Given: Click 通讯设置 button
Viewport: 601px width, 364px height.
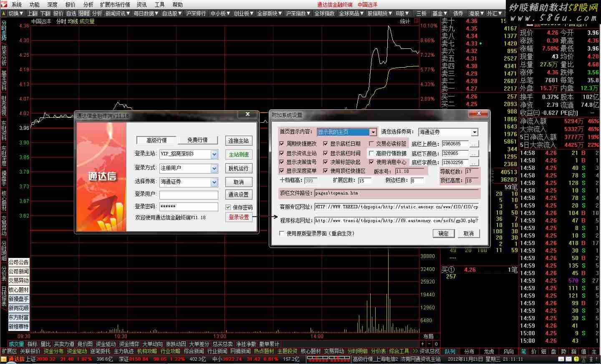Looking at the screenshot, I should (x=239, y=195).
